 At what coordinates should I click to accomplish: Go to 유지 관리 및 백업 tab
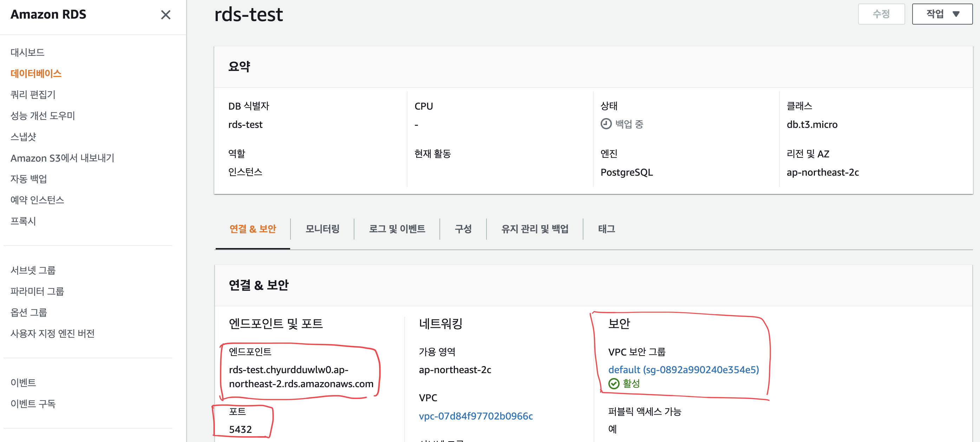pyautogui.click(x=535, y=229)
